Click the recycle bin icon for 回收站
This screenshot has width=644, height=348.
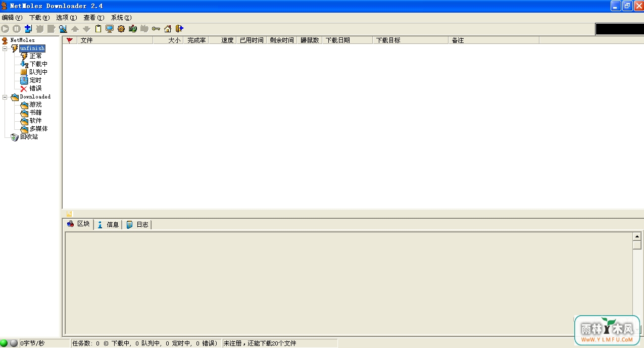[15, 137]
